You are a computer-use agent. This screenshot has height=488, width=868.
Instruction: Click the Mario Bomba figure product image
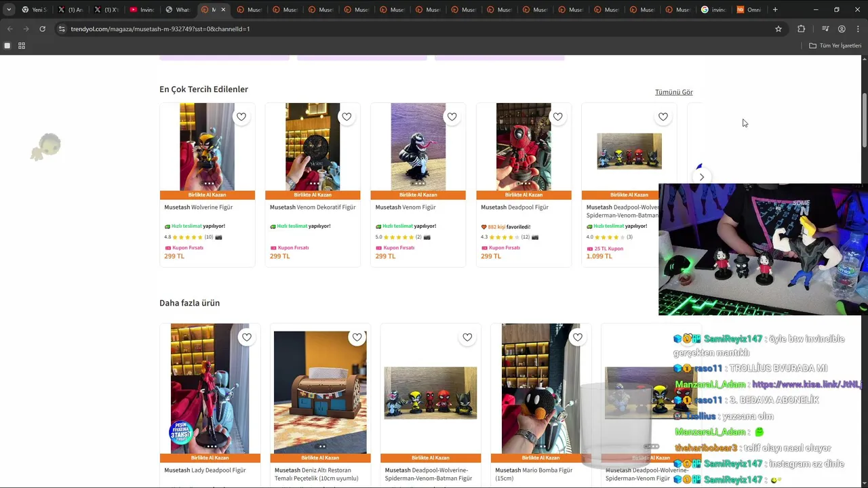click(540, 388)
